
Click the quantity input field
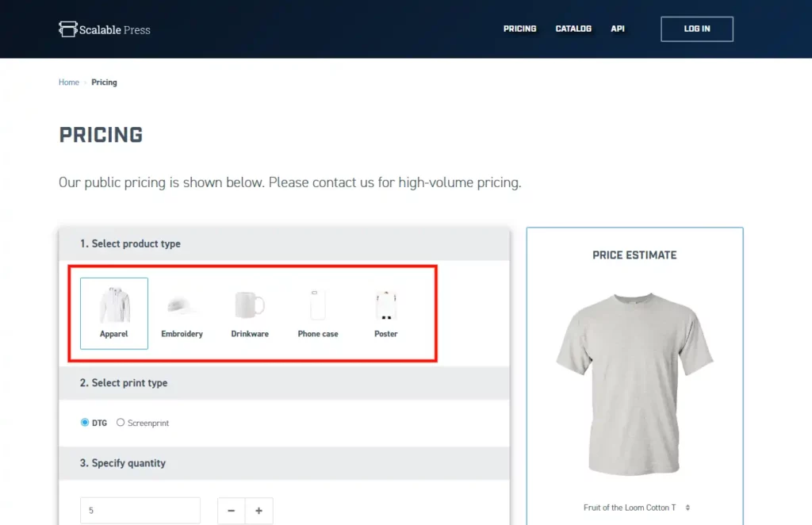140,511
